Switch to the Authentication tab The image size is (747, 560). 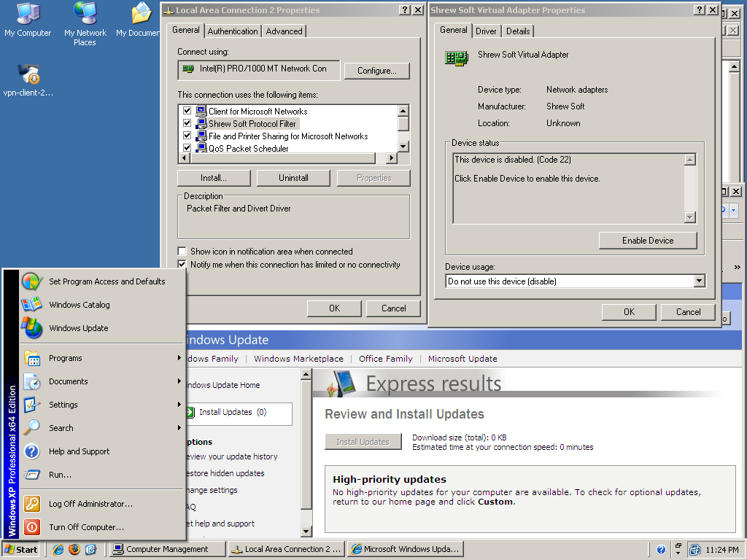pyautogui.click(x=233, y=31)
